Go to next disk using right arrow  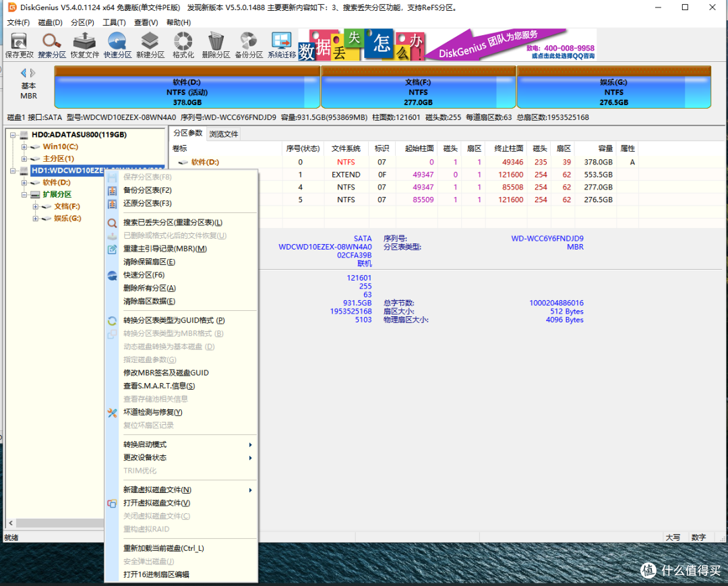32,73
